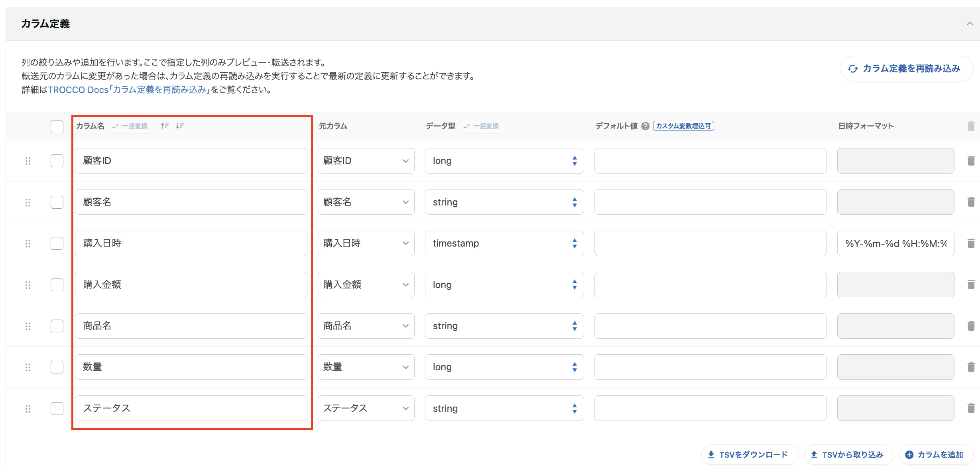Open the 元カラム dropdown showing 購入金額
Viewport: 980px width, 470px height.
(366, 284)
